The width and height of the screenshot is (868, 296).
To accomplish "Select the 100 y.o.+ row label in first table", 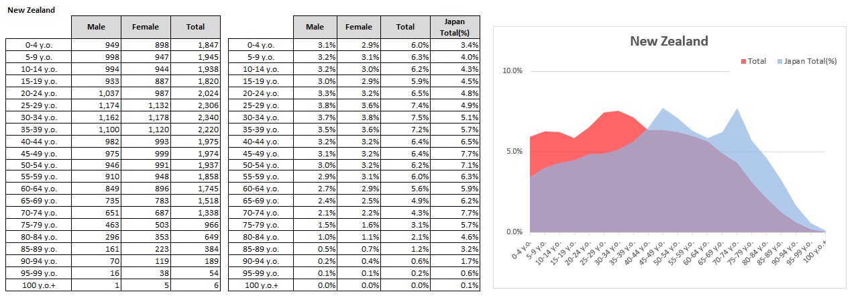I will pyautogui.click(x=39, y=285).
